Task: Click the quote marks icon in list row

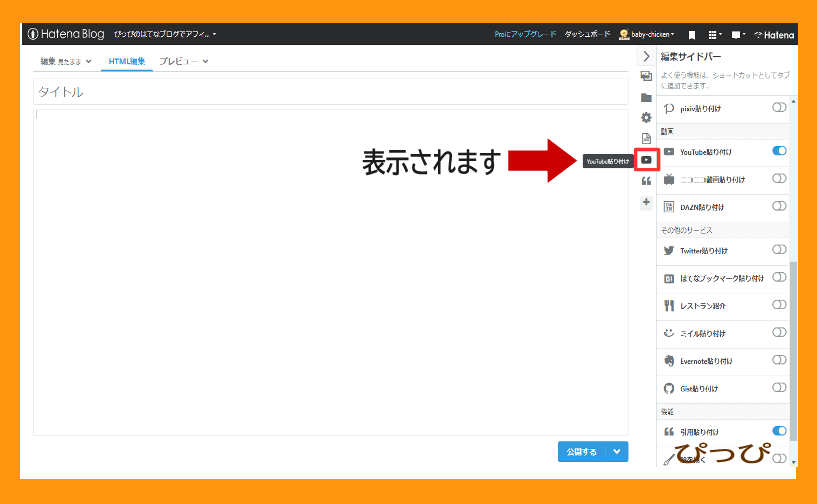Action: click(669, 432)
